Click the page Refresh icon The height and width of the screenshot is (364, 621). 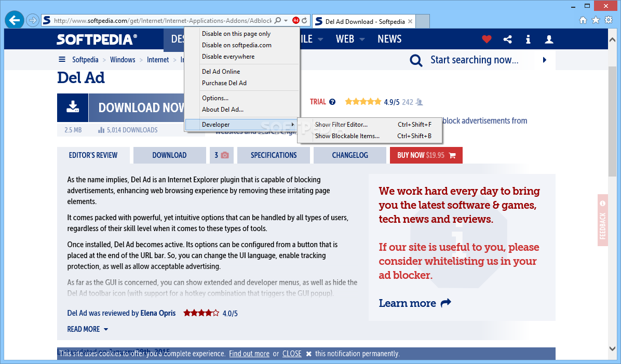[x=304, y=20]
